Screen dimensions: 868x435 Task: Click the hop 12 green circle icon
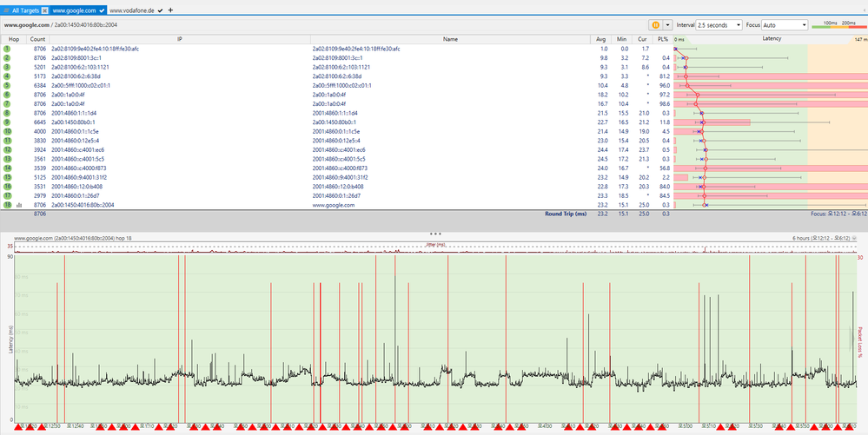7,149
